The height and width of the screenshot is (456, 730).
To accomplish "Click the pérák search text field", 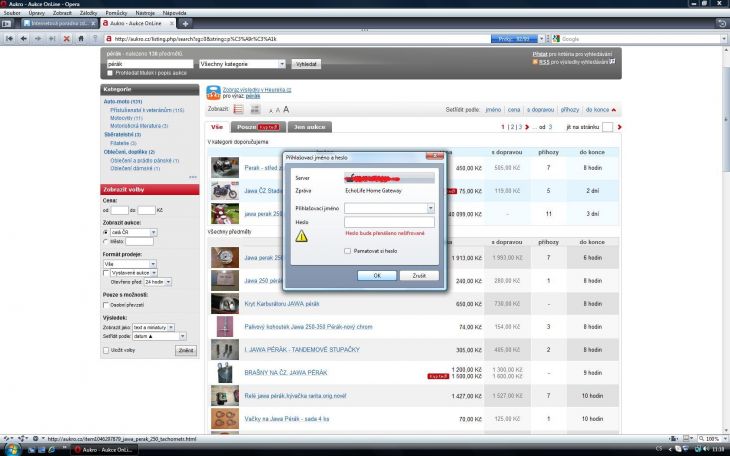I will pyautogui.click(x=149, y=64).
